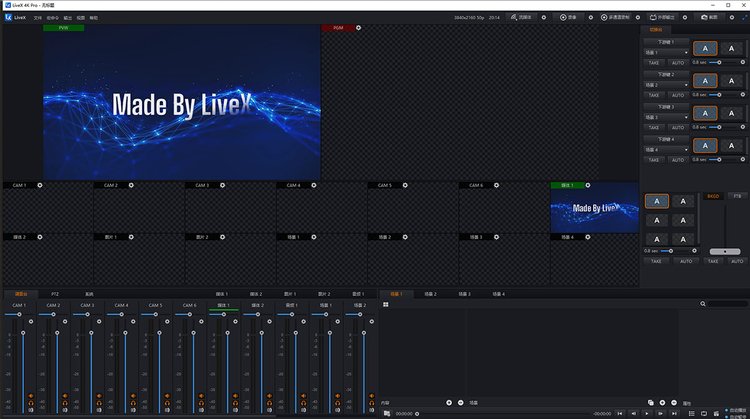Open the second menu bar item
Image resolution: width=750 pixels, height=419 pixels.
[52, 17]
